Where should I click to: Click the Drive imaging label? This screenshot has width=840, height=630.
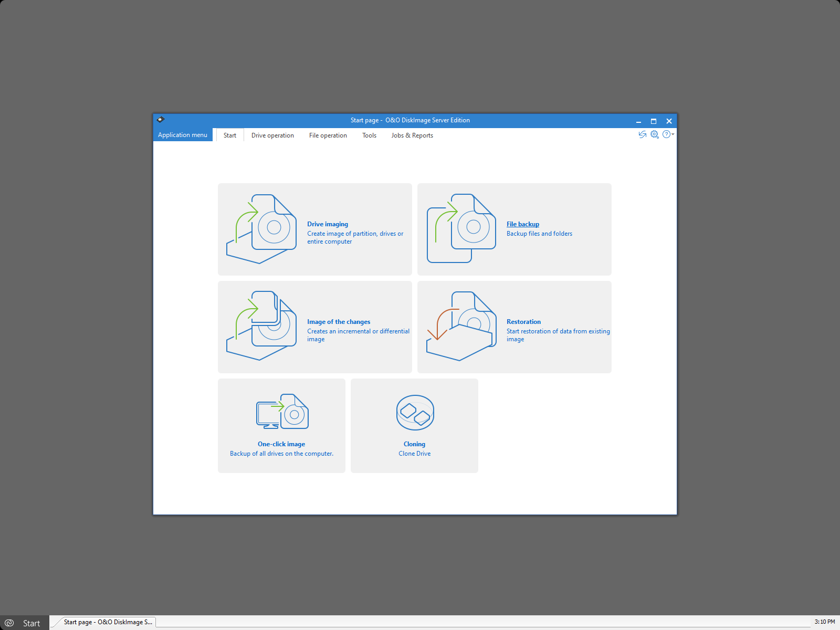[327, 224]
